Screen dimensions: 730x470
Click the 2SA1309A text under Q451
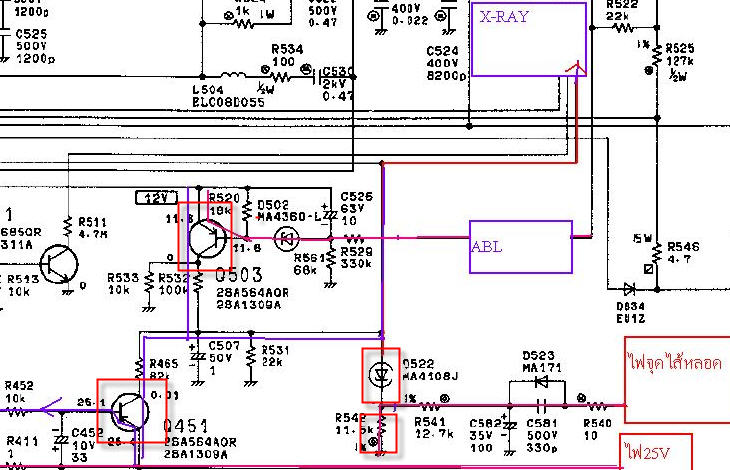(x=196, y=454)
